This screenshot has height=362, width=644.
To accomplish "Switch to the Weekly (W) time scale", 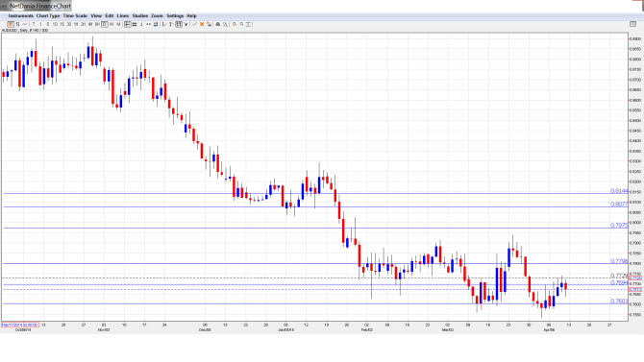I will (x=111, y=25).
